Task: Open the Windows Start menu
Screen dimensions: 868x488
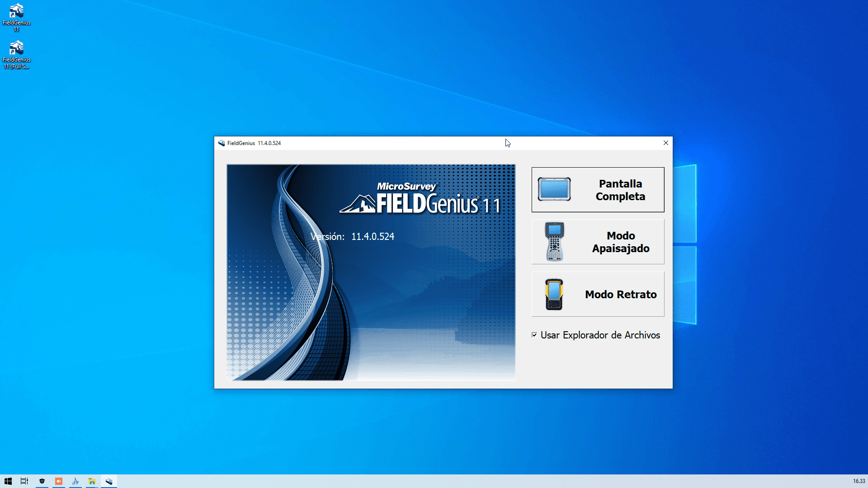Action: click(x=8, y=481)
